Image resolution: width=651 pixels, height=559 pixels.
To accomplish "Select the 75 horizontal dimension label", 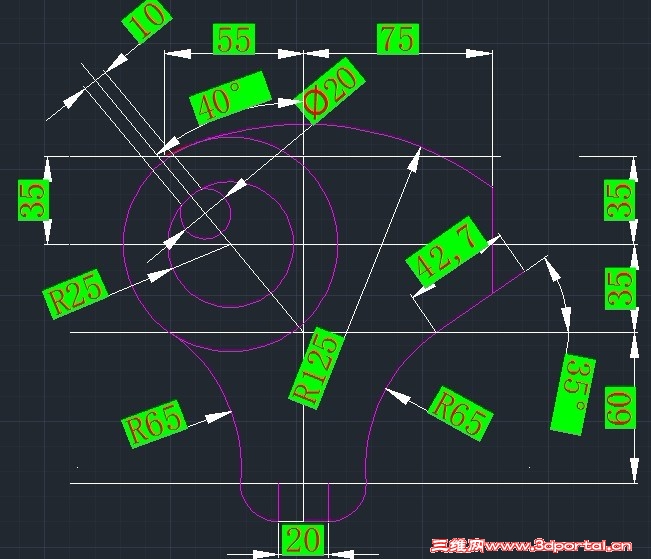I will 398,39.
